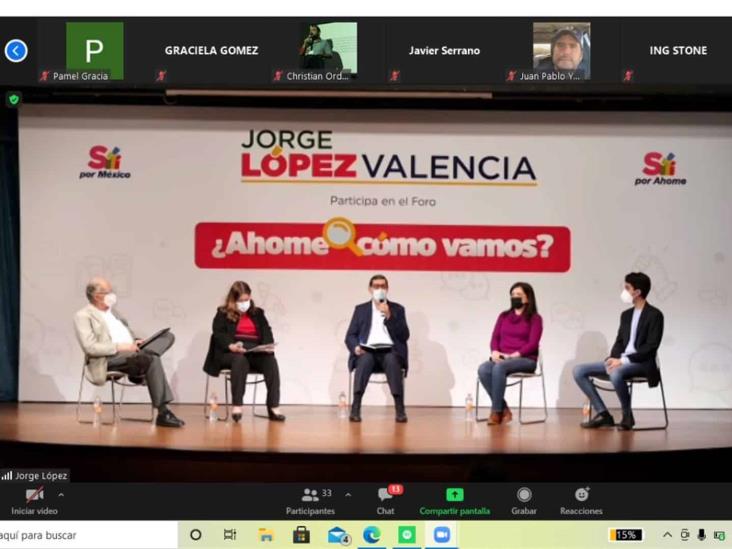Show hidden system tray icons arrow
732x549 pixels.
(x=668, y=535)
